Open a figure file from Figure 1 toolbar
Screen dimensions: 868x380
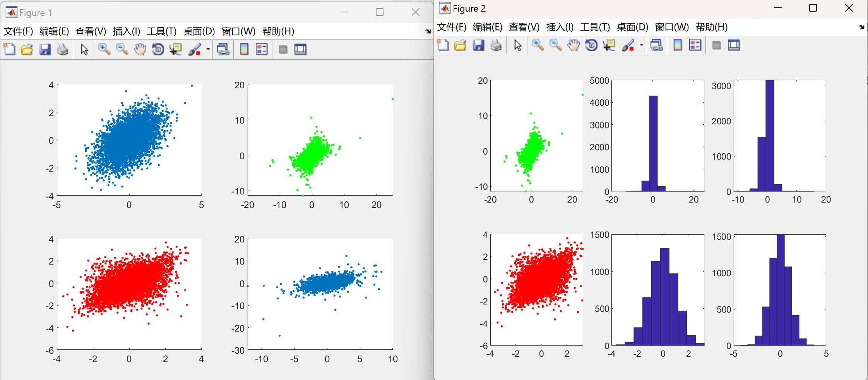point(27,49)
